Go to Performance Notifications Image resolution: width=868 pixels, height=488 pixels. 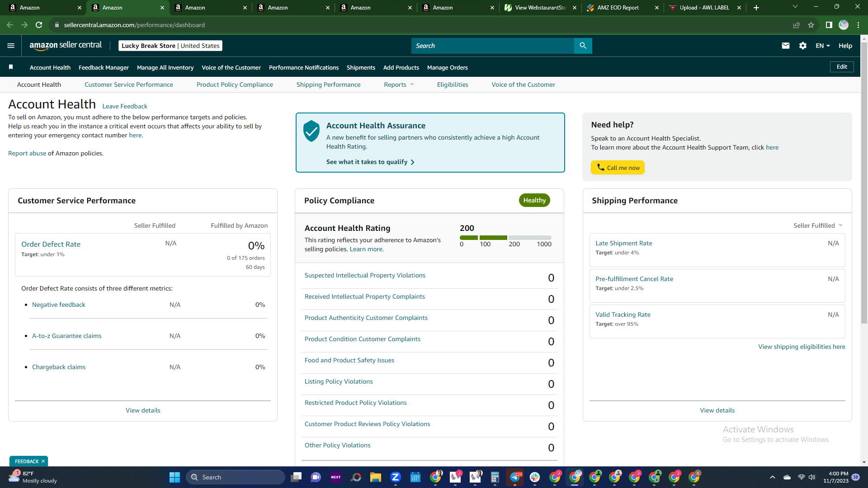304,67
